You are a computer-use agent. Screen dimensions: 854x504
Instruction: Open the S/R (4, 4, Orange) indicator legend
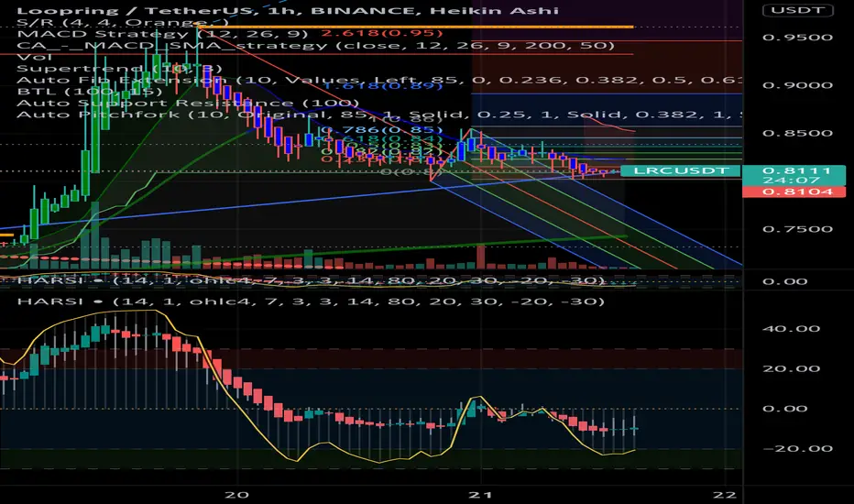pos(123,22)
